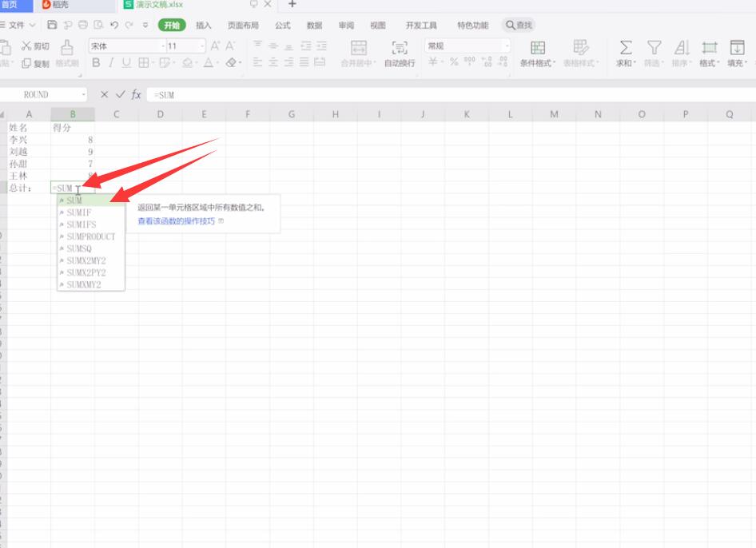Open Filter 筛选 tool
This screenshot has width=756, height=548.
coord(654,54)
